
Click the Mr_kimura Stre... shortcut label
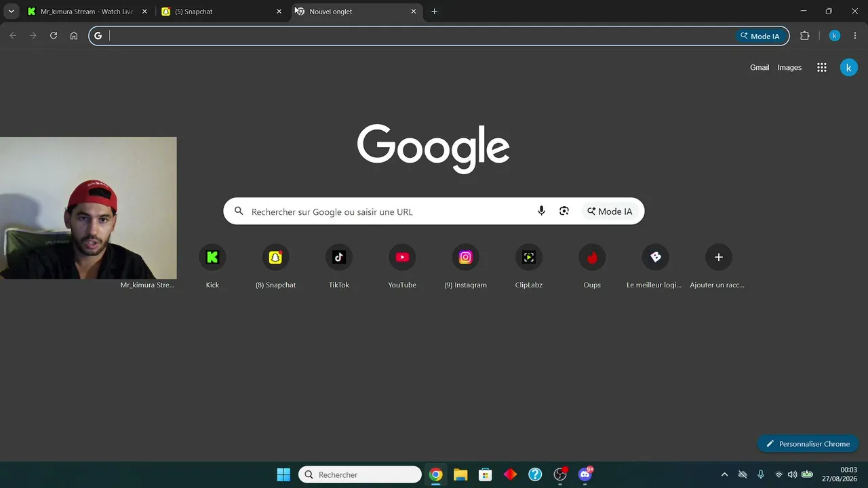(x=147, y=285)
